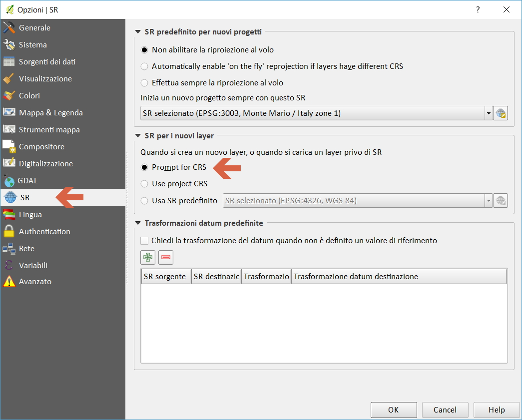This screenshot has width=522, height=420.
Task: Open the default project SR dropdown
Action: click(x=488, y=113)
